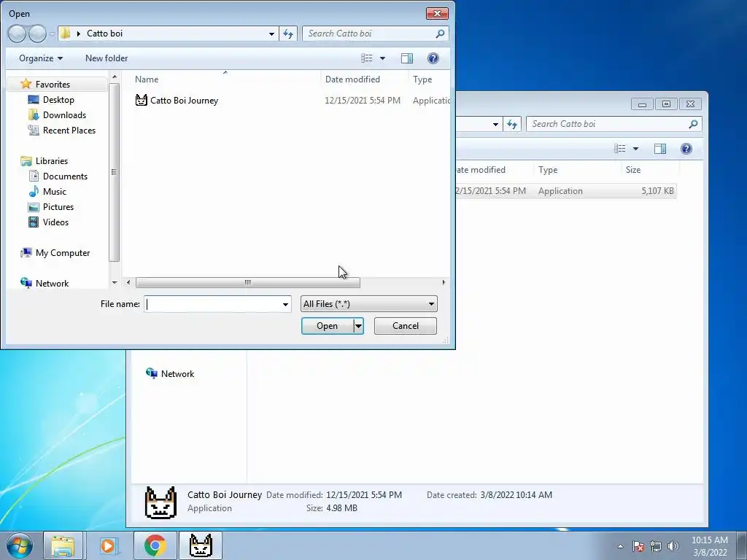Open Google Chrome from taskbar
The width and height of the screenshot is (747, 560).
(155, 545)
